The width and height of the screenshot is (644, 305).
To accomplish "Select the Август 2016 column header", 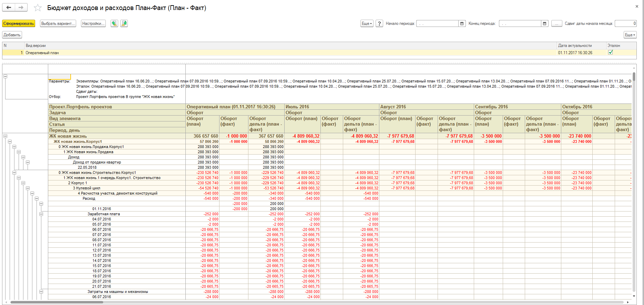I will pos(427,107).
